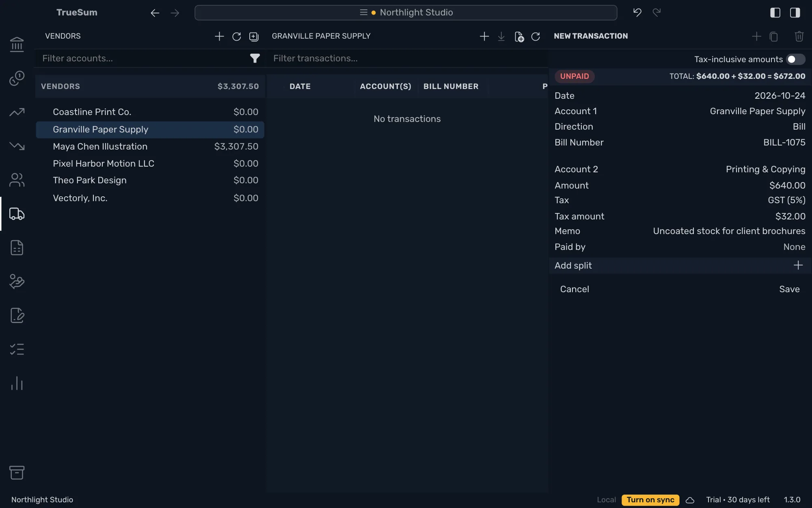Cancel the new transaction
This screenshot has width=812, height=508.
[x=574, y=289]
